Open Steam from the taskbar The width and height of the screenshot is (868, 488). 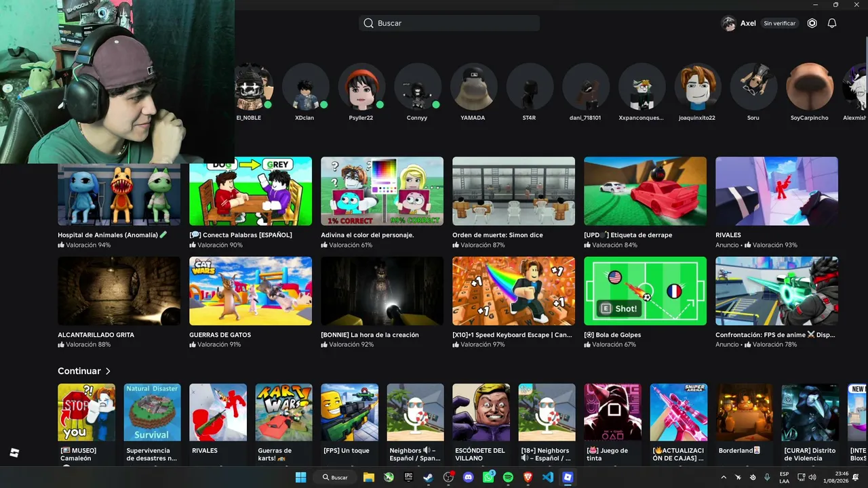pyautogui.click(x=429, y=477)
